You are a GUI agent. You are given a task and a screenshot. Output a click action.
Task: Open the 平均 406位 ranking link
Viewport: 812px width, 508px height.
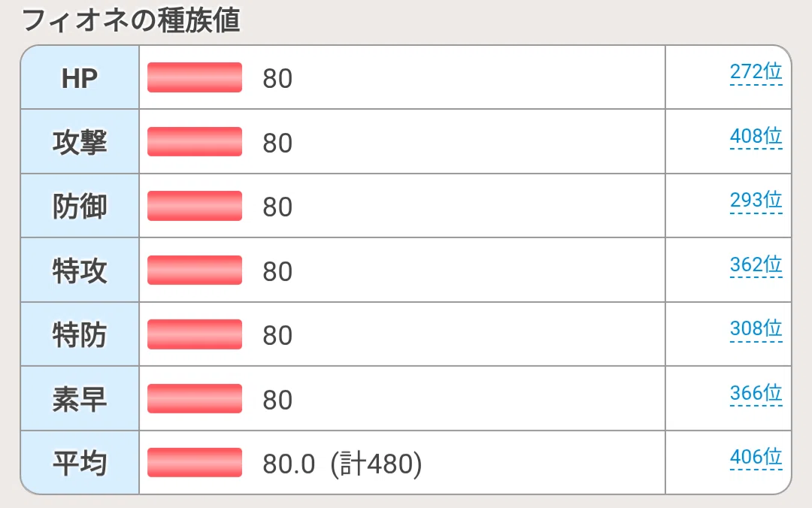pos(756,457)
